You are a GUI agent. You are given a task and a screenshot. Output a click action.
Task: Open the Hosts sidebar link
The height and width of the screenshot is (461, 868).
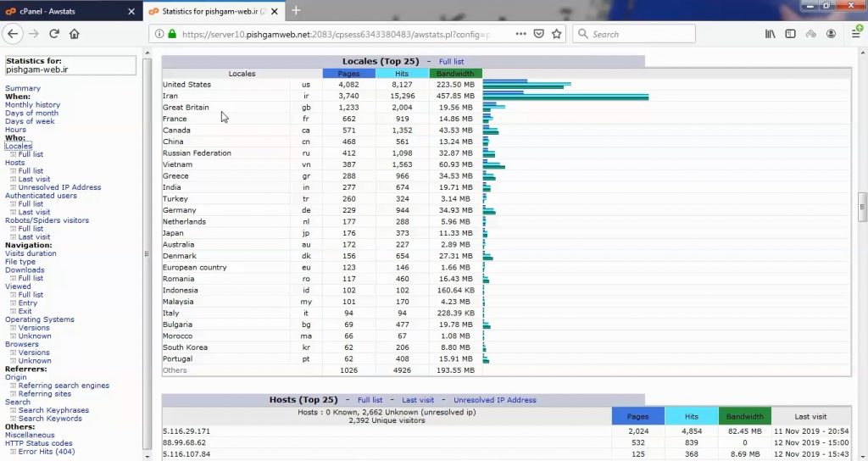coord(15,163)
